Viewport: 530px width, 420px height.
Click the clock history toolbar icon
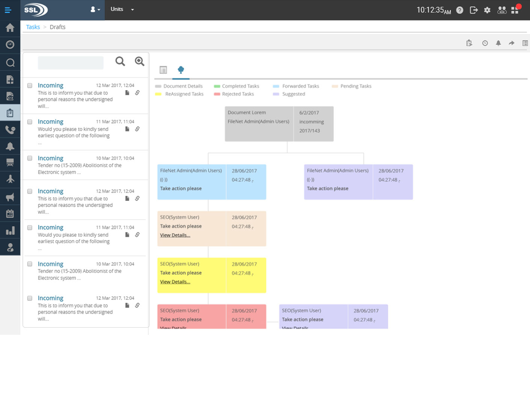click(x=485, y=43)
